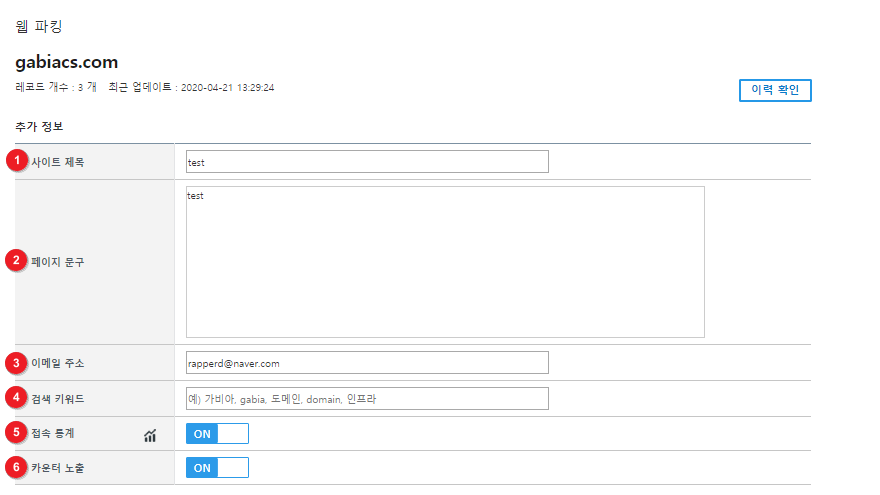Click red badge number 3

(x=16, y=363)
